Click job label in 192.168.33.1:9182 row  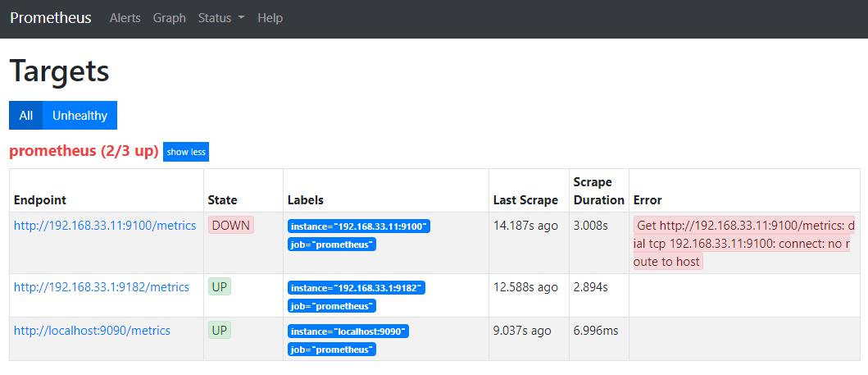click(332, 306)
